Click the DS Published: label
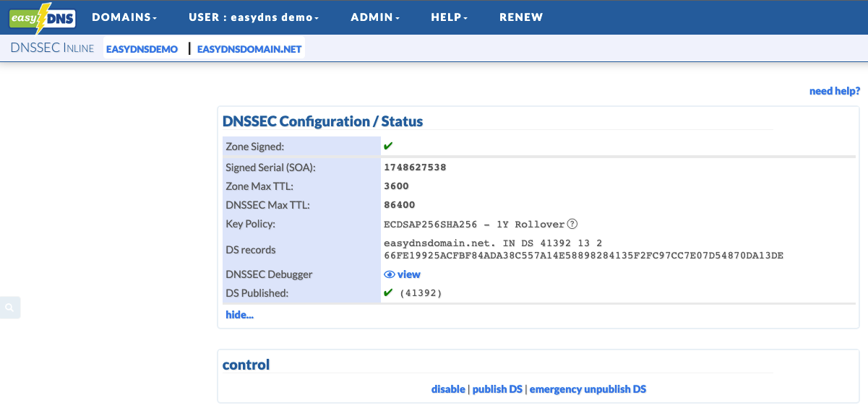The image size is (868, 413). (257, 293)
